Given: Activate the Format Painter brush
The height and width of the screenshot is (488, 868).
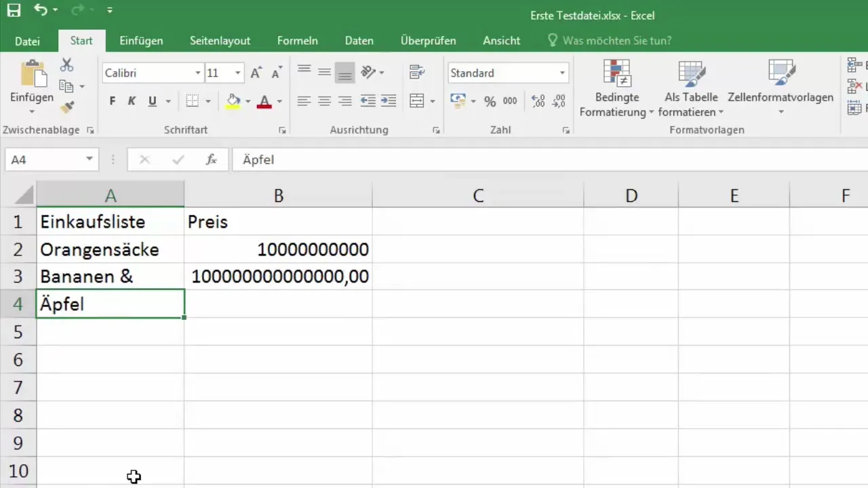Looking at the screenshot, I should (x=66, y=107).
